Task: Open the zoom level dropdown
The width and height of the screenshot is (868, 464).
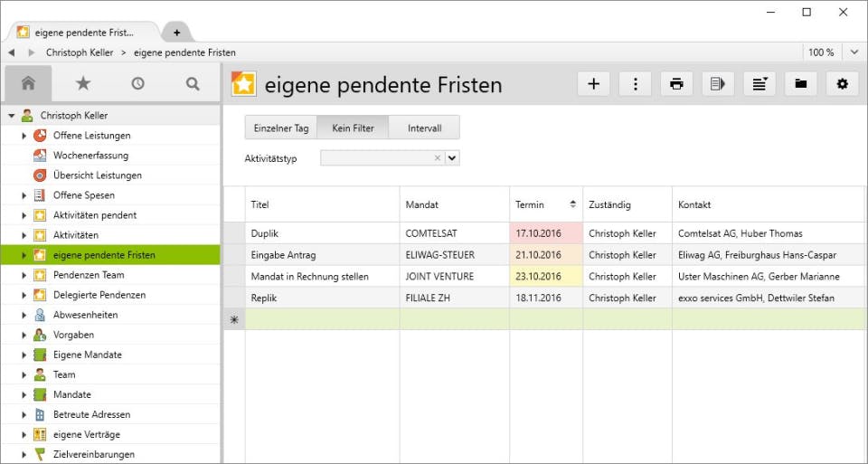Action: (x=854, y=52)
